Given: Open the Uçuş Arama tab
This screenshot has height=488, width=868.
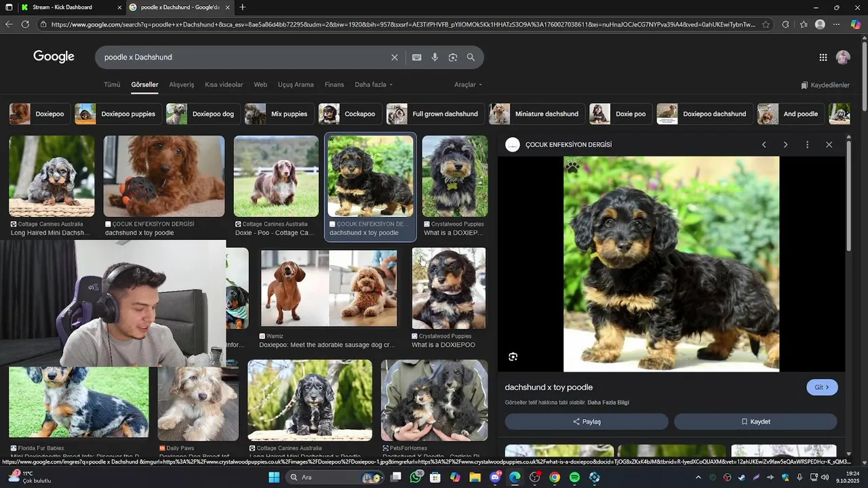Looking at the screenshot, I should pos(296,85).
